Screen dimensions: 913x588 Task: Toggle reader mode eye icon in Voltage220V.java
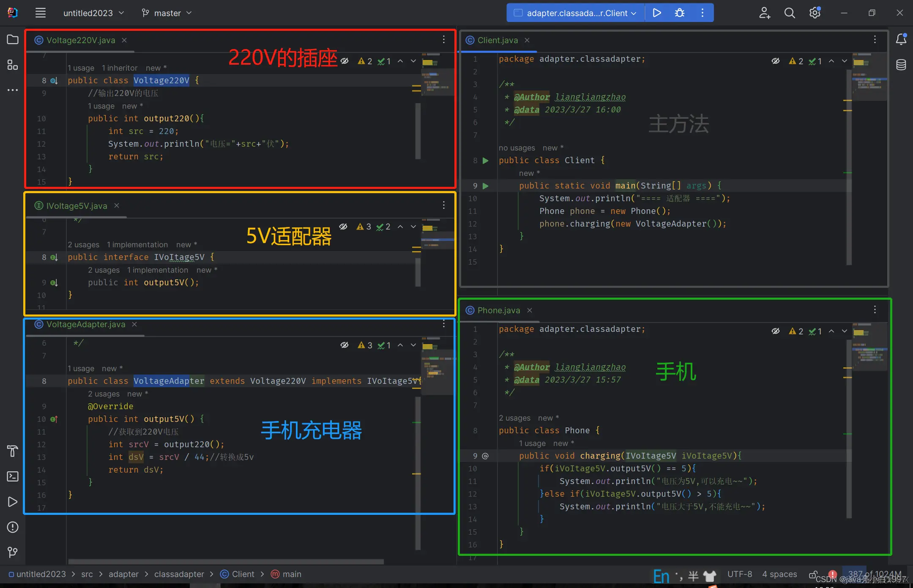[345, 61]
